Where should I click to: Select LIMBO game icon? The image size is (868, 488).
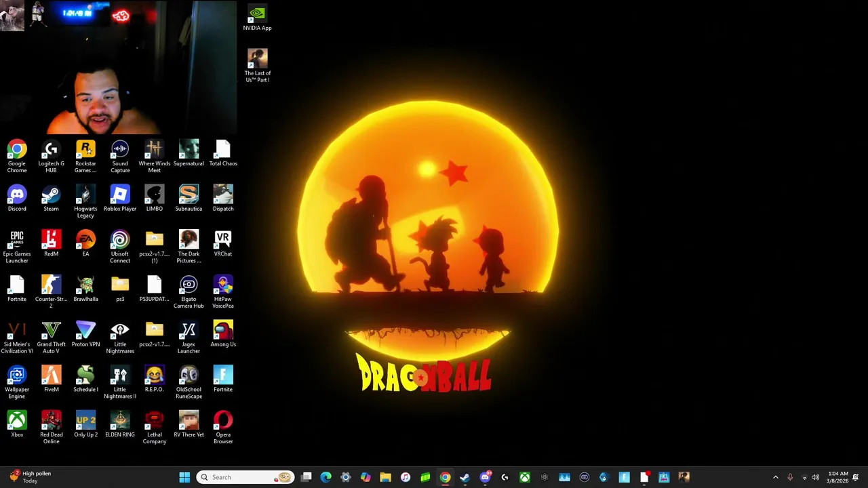click(x=155, y=199)
